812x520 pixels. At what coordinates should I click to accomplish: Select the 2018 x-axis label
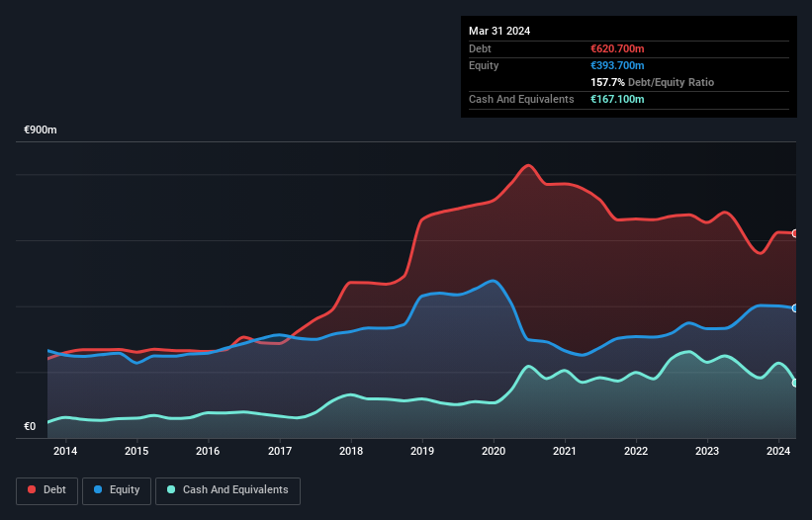pyautogui.click(x=351, y=451)
